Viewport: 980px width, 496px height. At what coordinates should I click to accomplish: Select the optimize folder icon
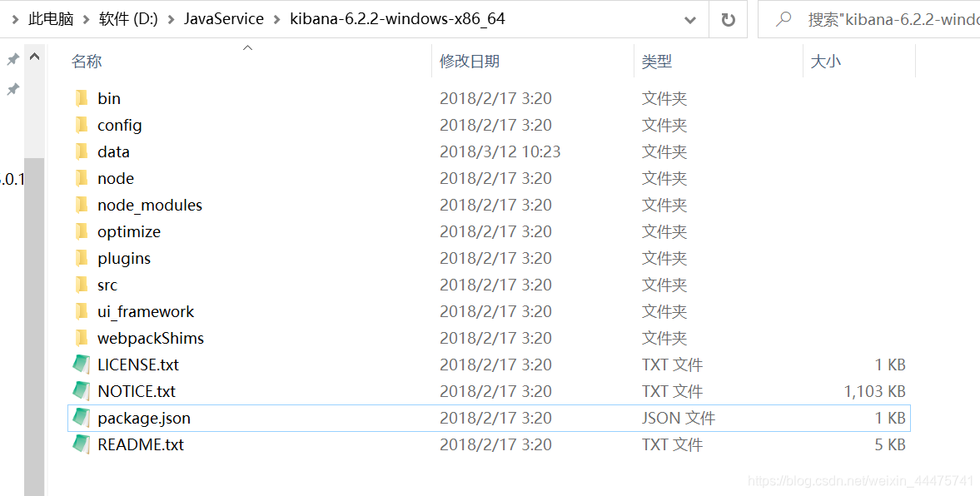click(82, 231)
